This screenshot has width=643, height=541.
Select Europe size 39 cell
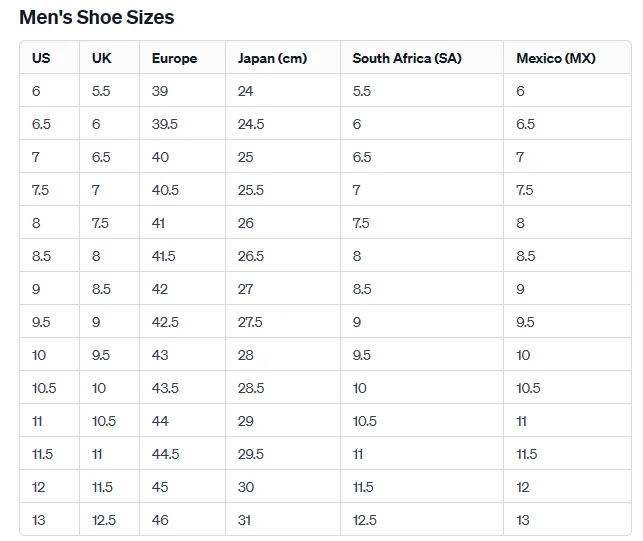click(160, 91)
